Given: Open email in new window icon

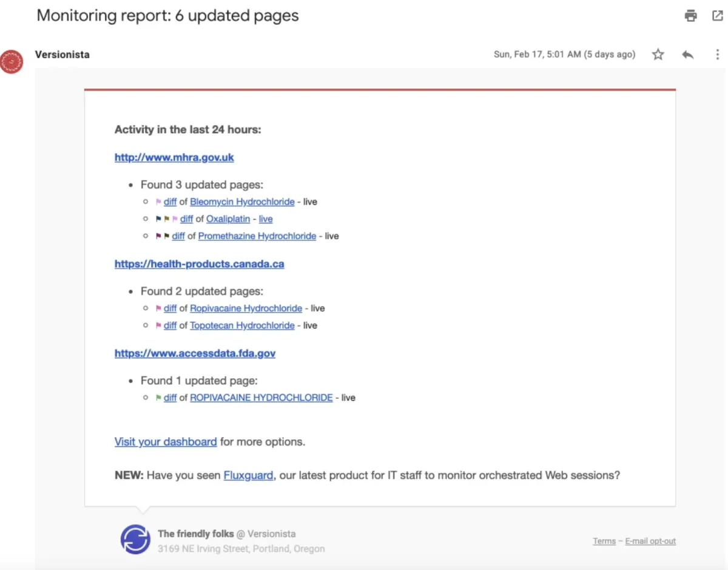Looking at the screenshot, I should [718, 16].
